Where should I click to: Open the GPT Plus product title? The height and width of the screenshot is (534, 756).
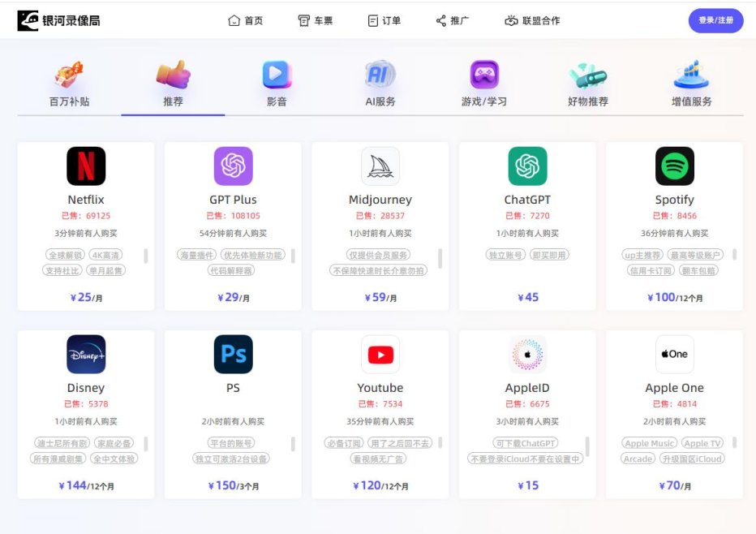(234, 200)
